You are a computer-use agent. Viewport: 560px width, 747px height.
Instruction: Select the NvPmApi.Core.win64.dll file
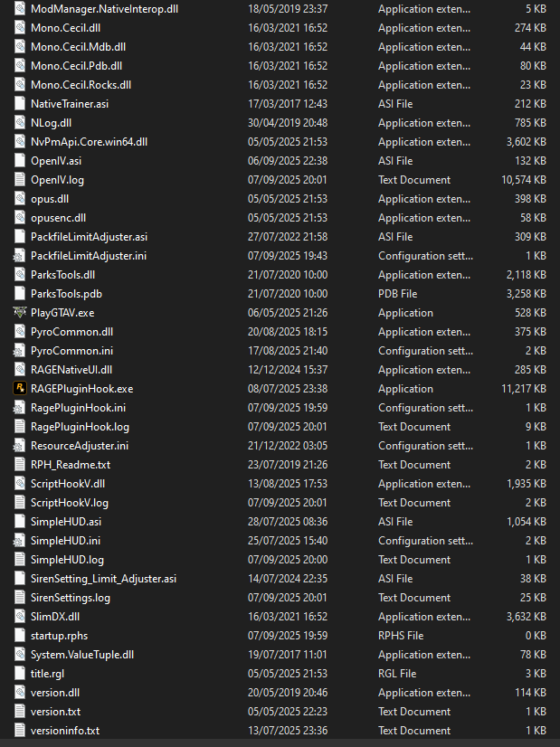click(89, 142)
